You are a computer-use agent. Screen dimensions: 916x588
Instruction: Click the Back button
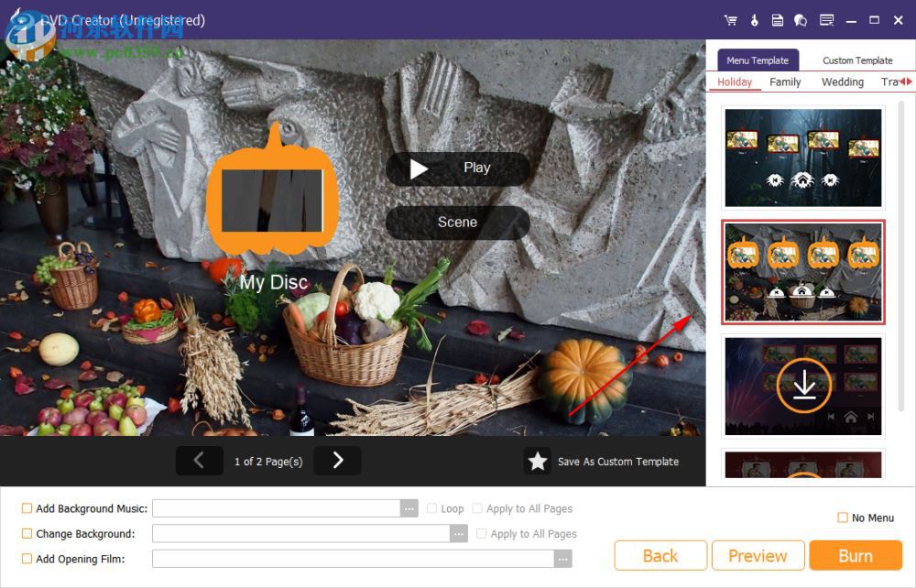pos(660,555)
